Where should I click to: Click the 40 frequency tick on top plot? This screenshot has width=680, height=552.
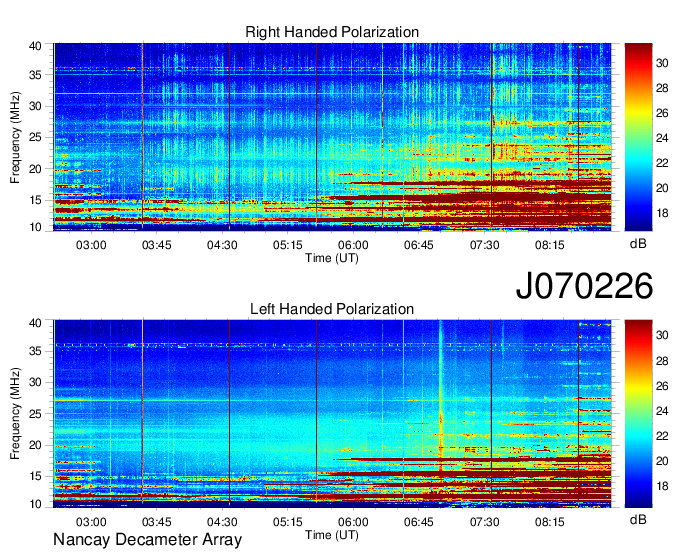tap(35, 46)
